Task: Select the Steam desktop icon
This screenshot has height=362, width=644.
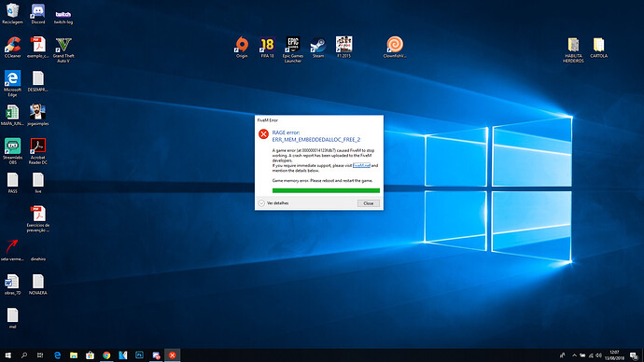Action: click(318, 48)
